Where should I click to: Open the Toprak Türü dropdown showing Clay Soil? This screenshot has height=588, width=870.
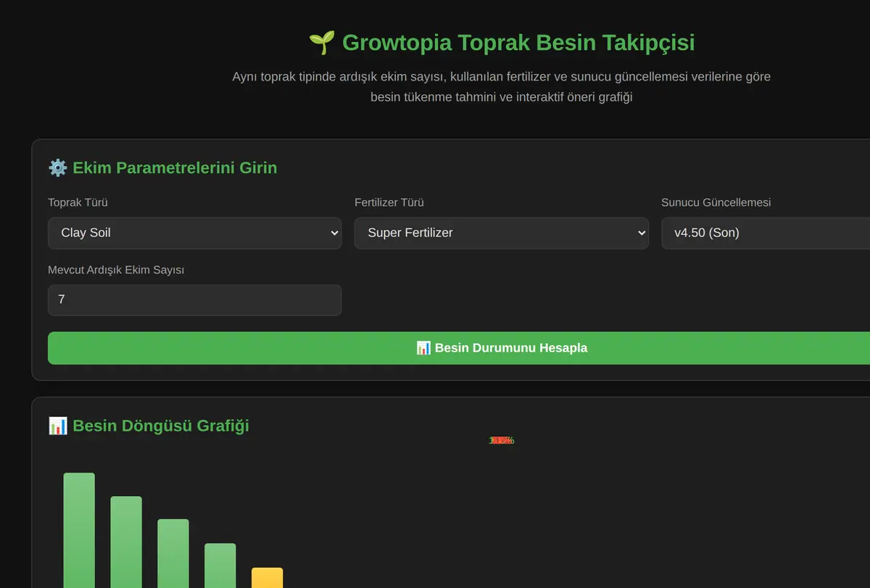point(194,233)
